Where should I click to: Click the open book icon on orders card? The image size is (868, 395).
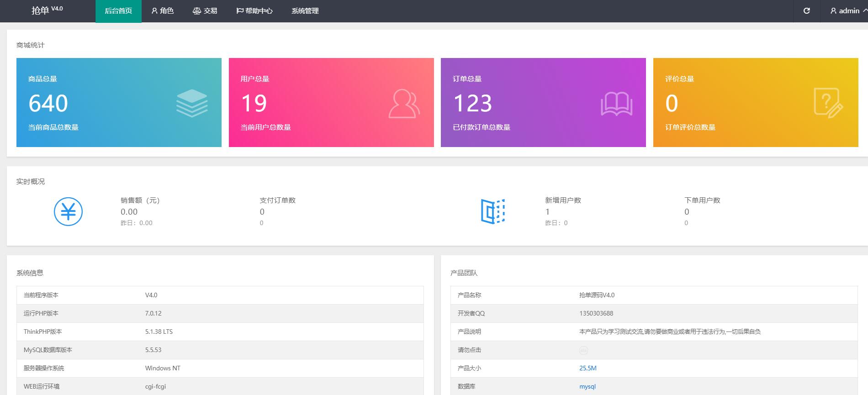click(x=616, y=104)
